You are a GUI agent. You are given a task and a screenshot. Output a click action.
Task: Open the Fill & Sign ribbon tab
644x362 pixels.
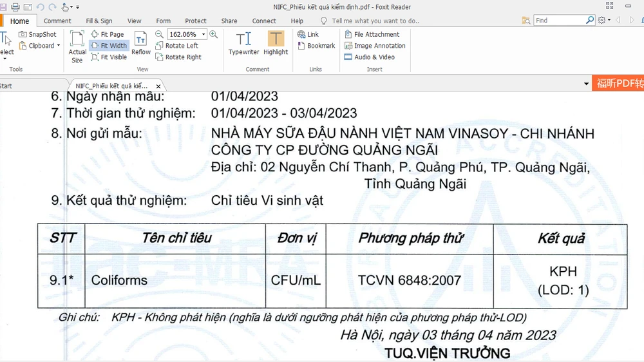point(99,21)
